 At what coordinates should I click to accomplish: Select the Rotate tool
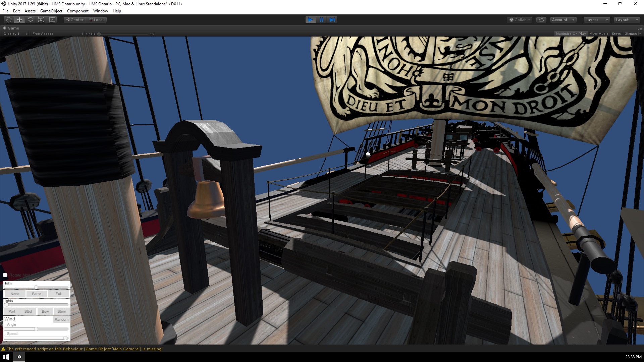pyautogui.click(x=31, y=20)
